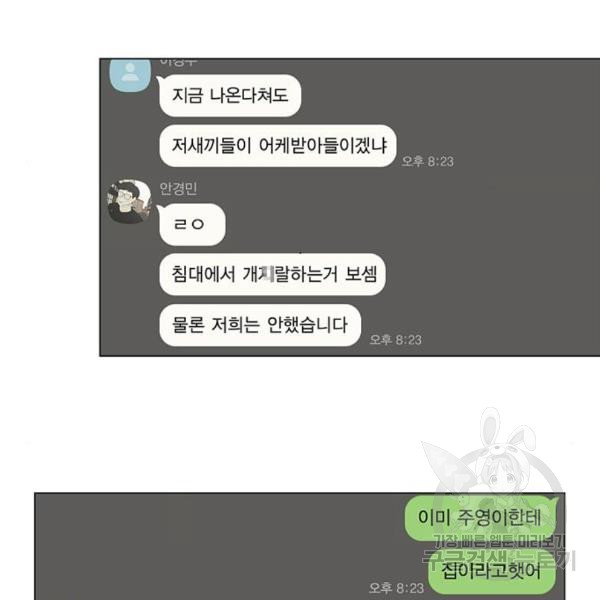Click the dark background of the upper chat panel
This screenshot has width=600, height=600.
pos(497,249)
